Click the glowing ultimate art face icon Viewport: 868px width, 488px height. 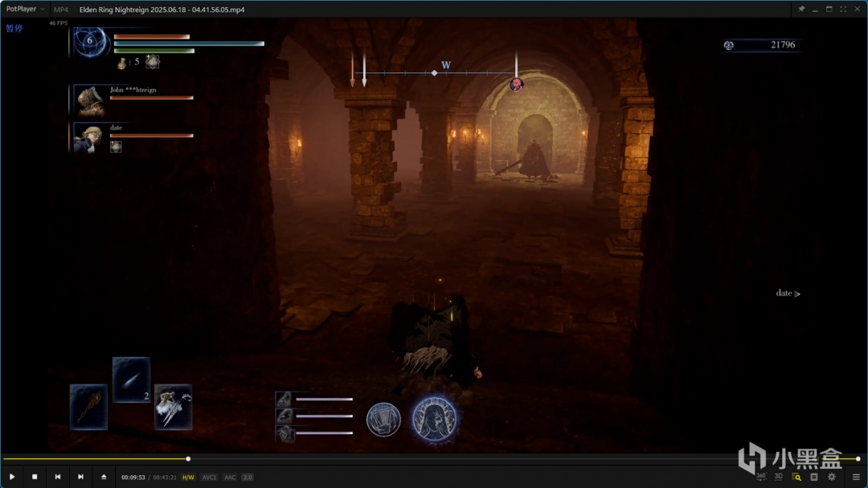435,420
